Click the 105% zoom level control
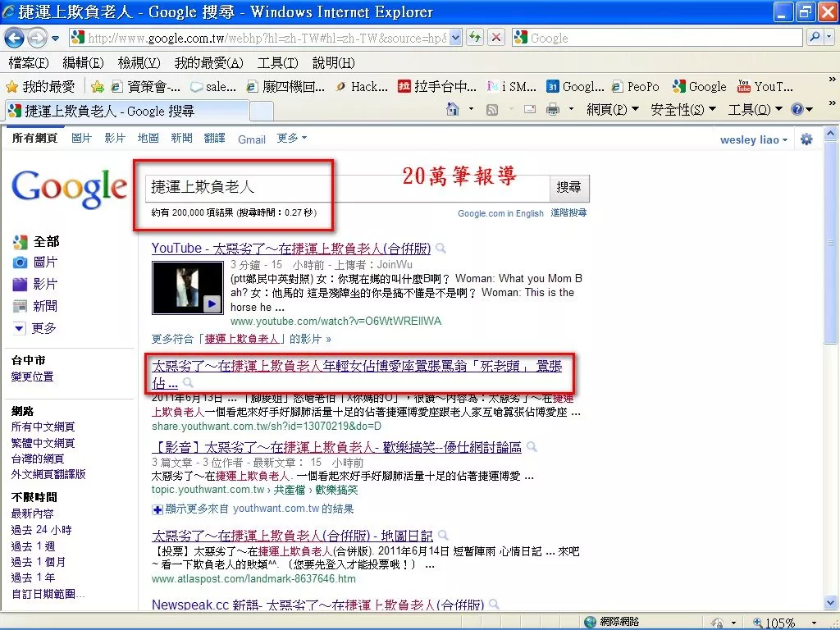840x630 pixels. point(785,622)
